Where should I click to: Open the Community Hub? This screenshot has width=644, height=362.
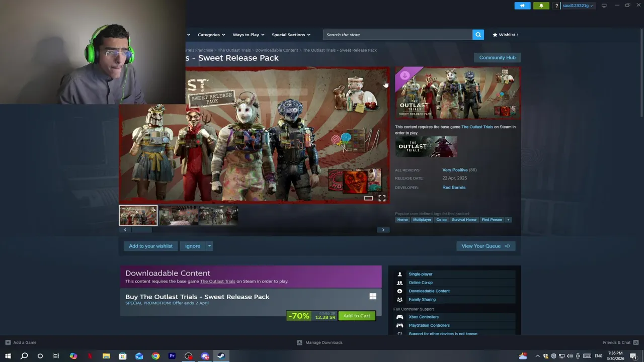(497, 57)
